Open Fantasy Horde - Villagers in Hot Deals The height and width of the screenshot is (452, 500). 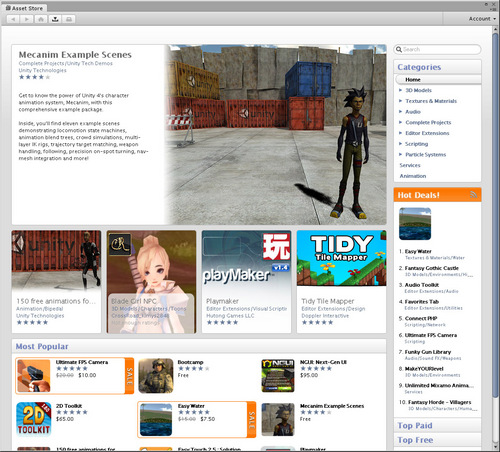coord(440,402)
